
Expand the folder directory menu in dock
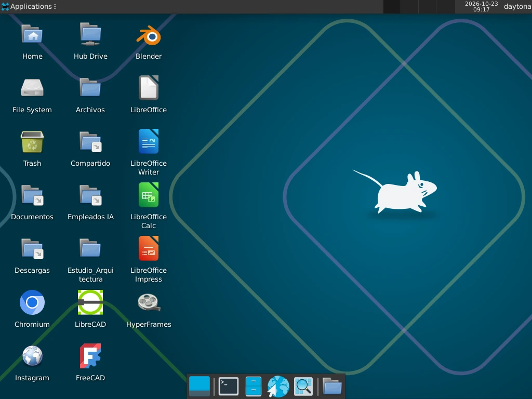tap(332, 386)
